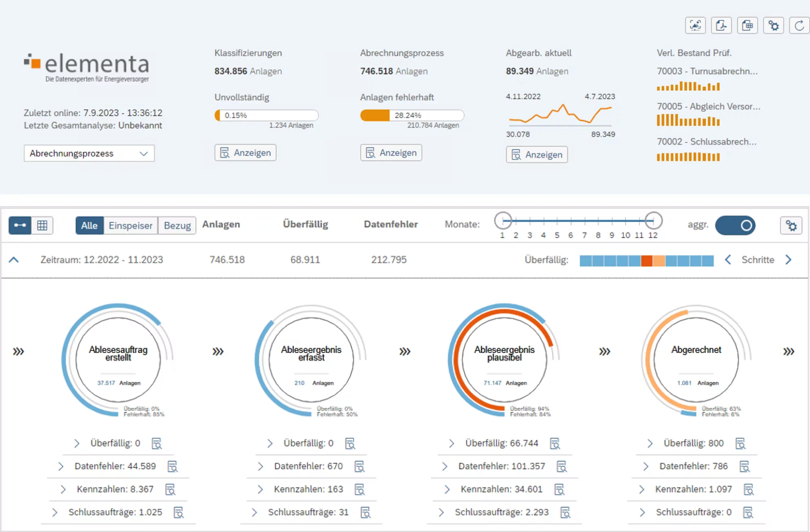Export data to spreadsheet icon
This screenshot has height=532, width=810.
click(748, 25)
